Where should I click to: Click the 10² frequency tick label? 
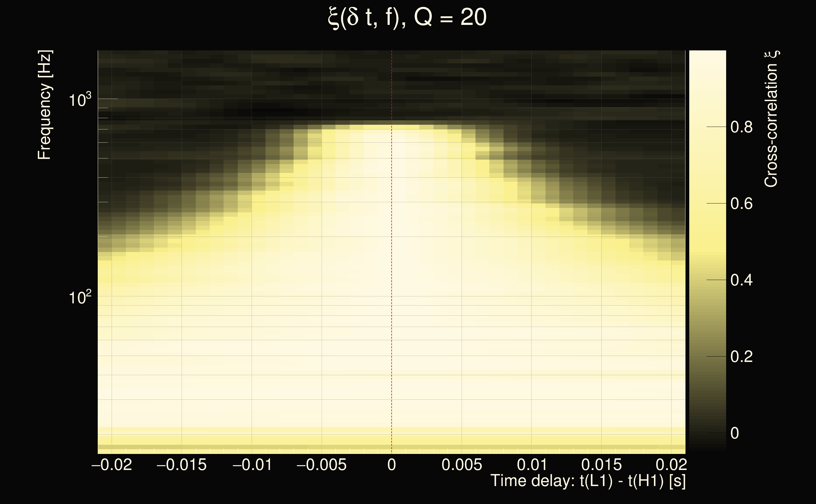coord(80,297)
